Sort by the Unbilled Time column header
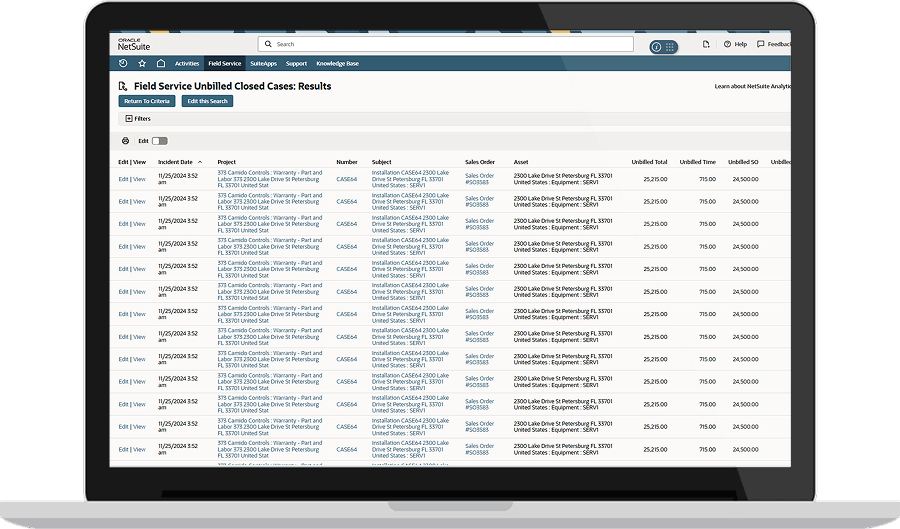Screen dimensions: 900x529 point(697,162)
